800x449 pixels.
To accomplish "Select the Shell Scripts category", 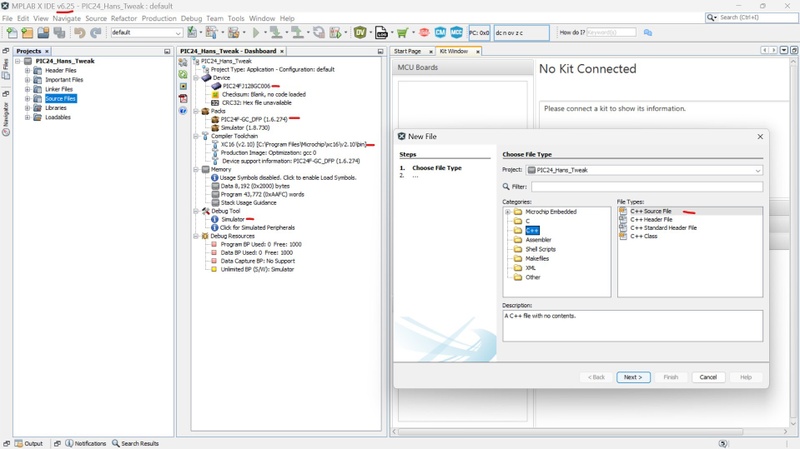I will (540, 250).
